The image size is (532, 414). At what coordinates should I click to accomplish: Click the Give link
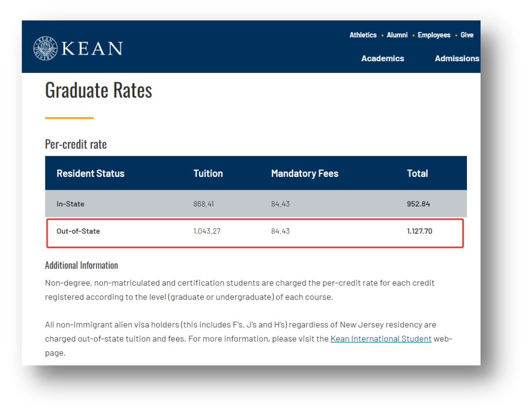pyautogui.click(x=467, y=35)
